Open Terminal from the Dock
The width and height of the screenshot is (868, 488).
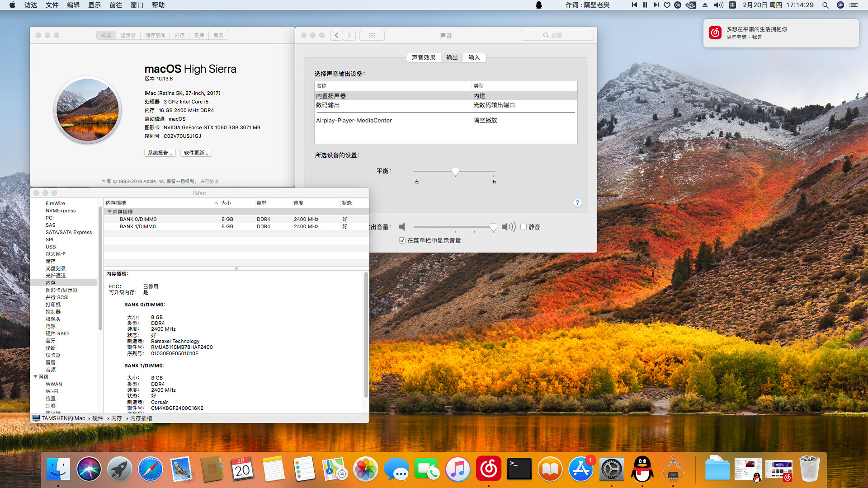click(519, 469)
